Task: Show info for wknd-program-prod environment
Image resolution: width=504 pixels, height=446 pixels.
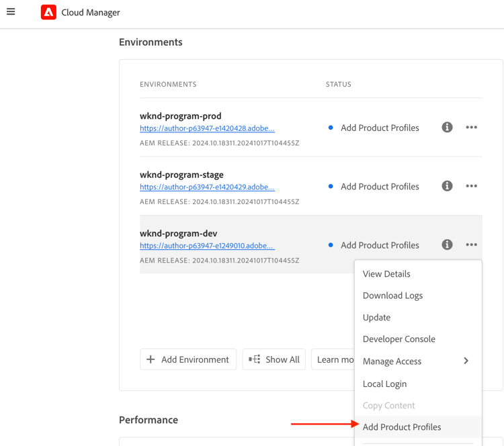Action: pyautogui.click(x=447, y=128)
